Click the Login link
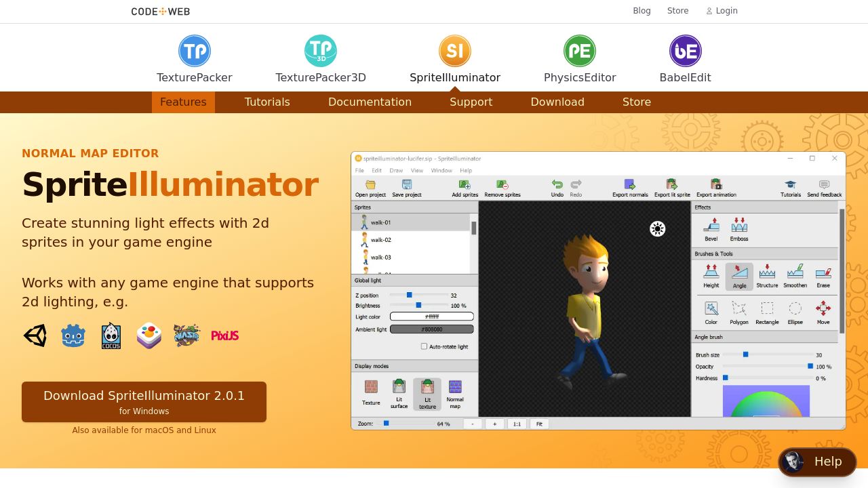 point(722,11)
